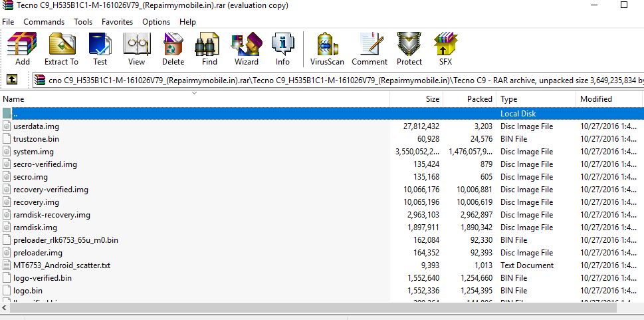
Task: Open the Favorites menu
Action: (117, 22)
